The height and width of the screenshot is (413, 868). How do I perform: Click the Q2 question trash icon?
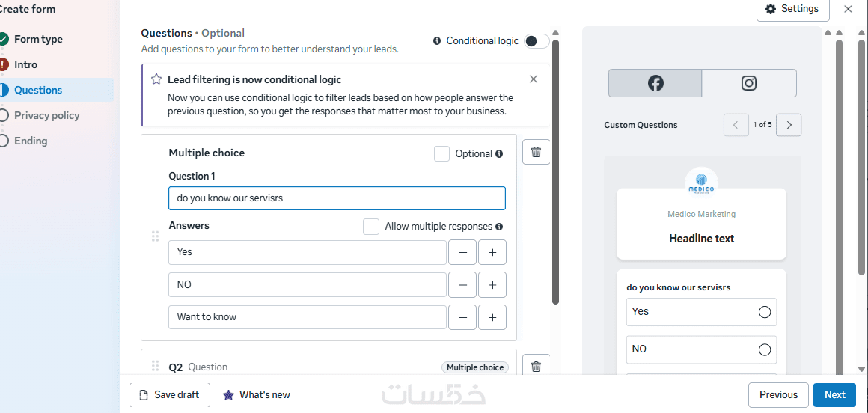[x=536, y=367]
